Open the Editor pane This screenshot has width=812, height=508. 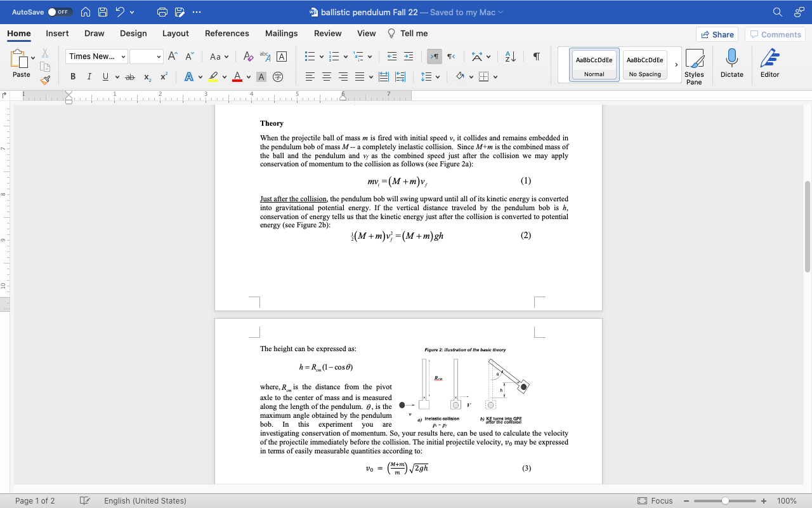769,63
